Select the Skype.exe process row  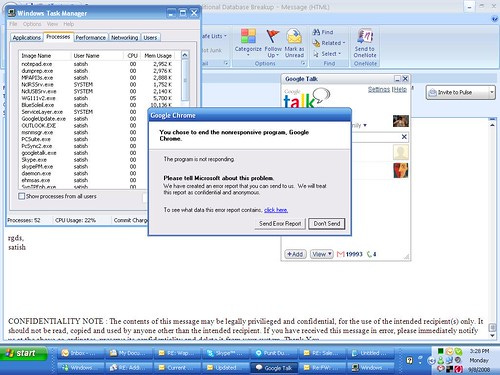[83, 160]
